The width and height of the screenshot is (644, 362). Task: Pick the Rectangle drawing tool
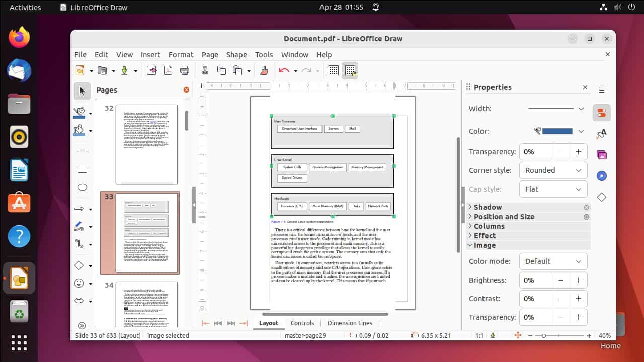(82, 169)
